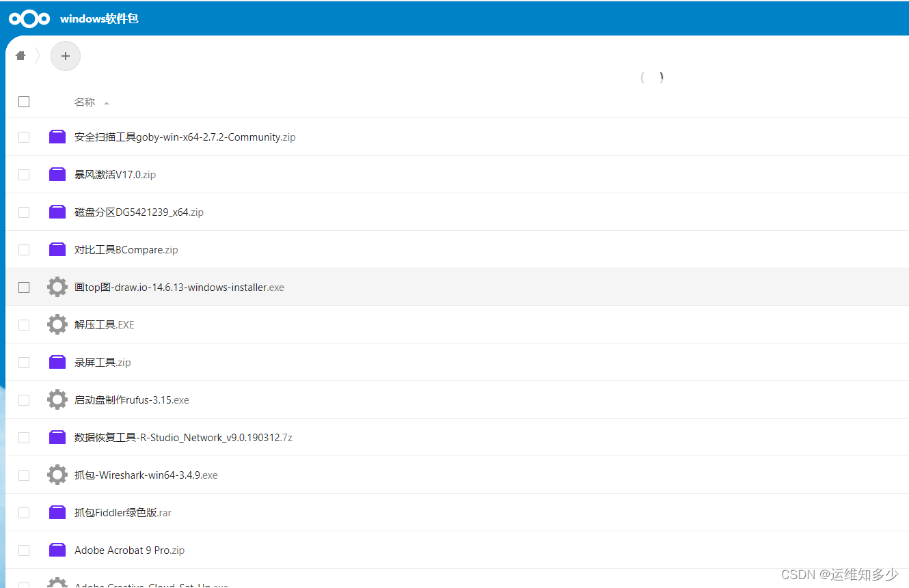Click the zip icon for 安全扫描工具goby
Image resolution: width=909 pixels, height=588 pixels.
57,137
